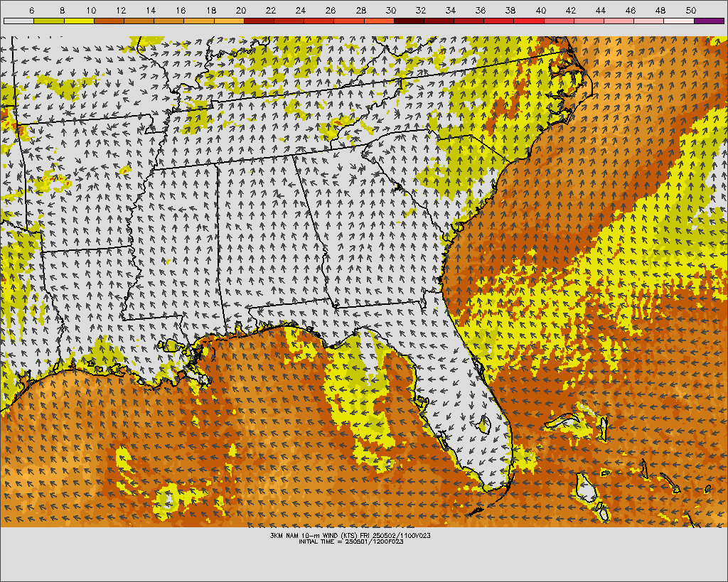The image size is (728, 582).
Task: Pick the legend swatch between 16 and 18
Action: coord(199,21)
